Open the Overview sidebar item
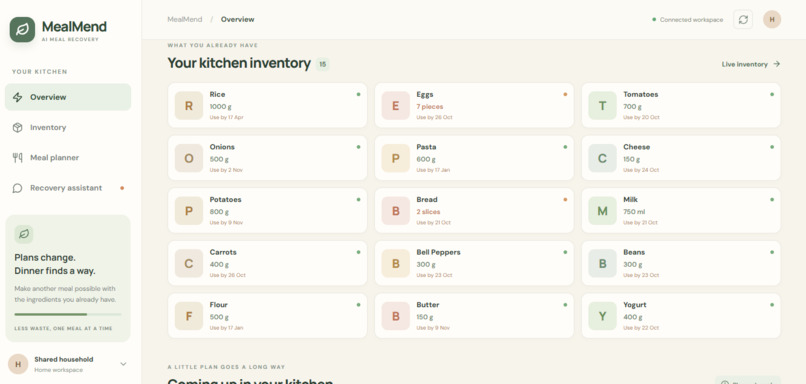The height and width of the screenshot is (384, 806). tap(68, 97)
